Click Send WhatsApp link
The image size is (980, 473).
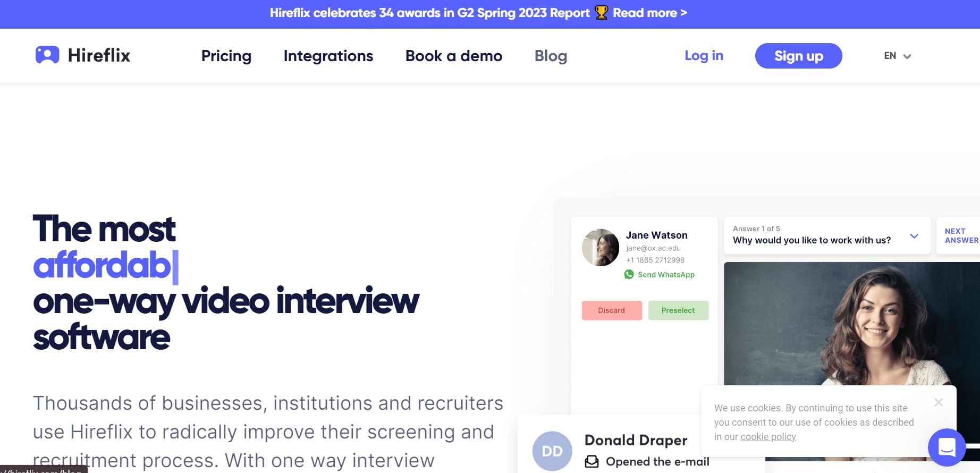click(x=666, y=275)
